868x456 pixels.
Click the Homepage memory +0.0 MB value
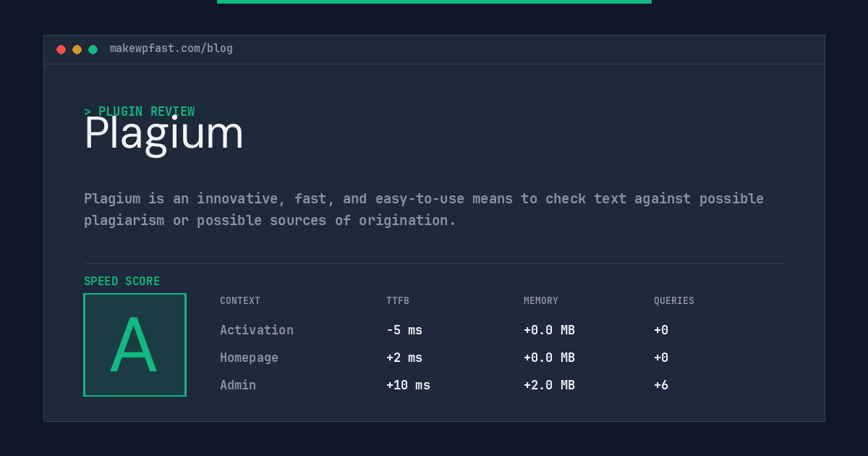pyautogui.click(x=549, y=358)
